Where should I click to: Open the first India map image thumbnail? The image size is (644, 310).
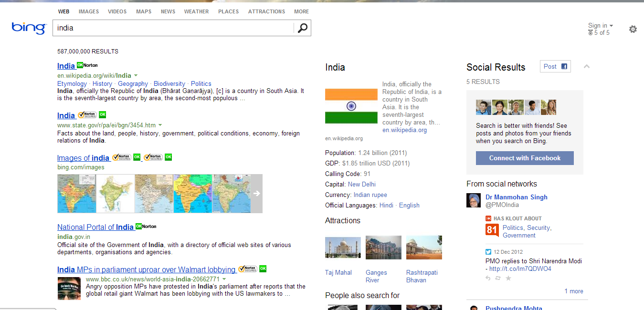(76, 194)
